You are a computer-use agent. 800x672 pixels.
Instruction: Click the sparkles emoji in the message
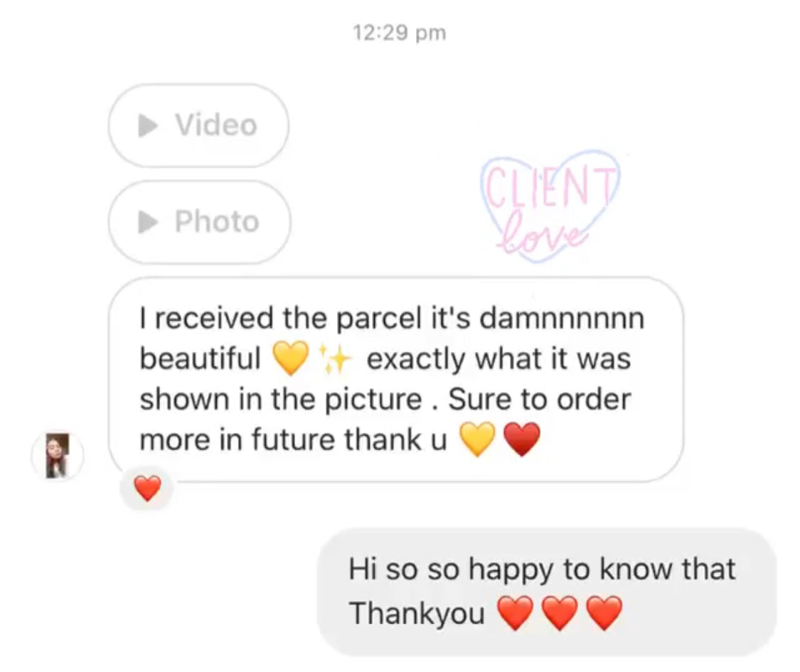(x=335, y=358)
